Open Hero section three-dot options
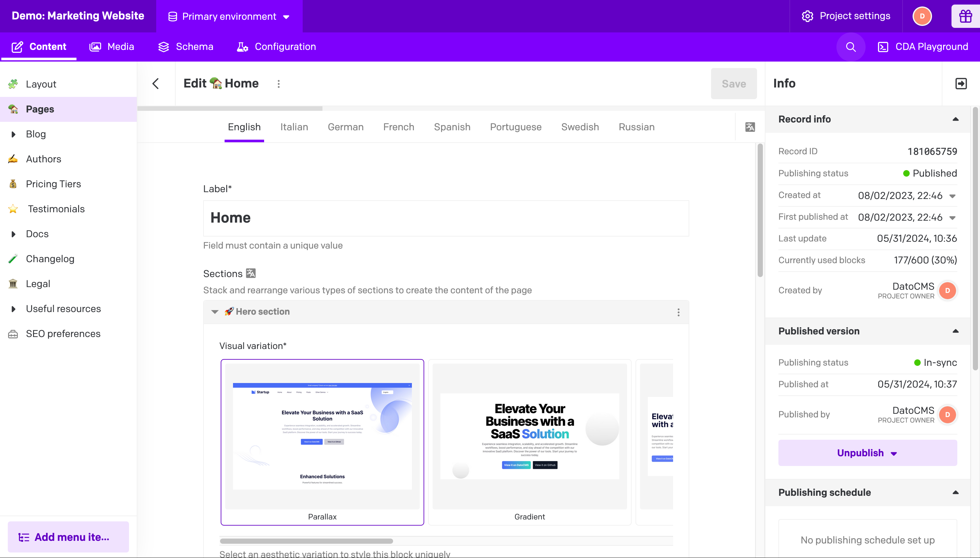This screenshot has width=980, height=558. pyautogui.click(x=678, y=312)
